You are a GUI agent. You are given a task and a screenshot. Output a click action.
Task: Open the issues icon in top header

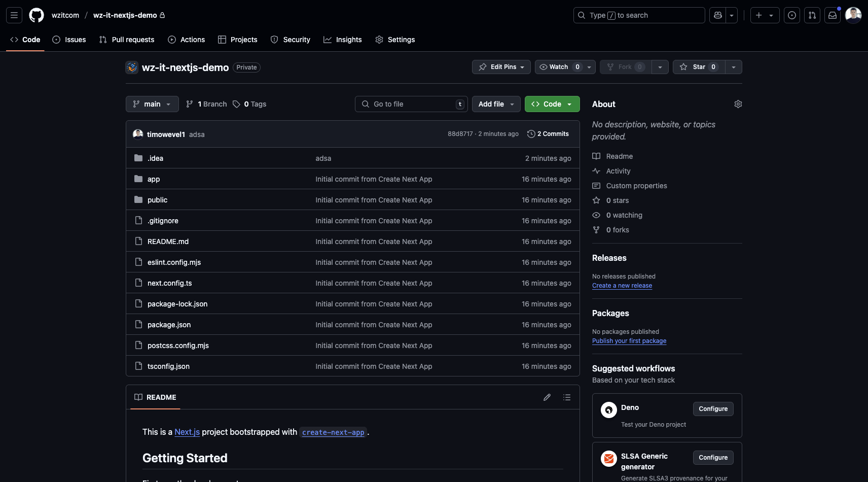(792, 15)
